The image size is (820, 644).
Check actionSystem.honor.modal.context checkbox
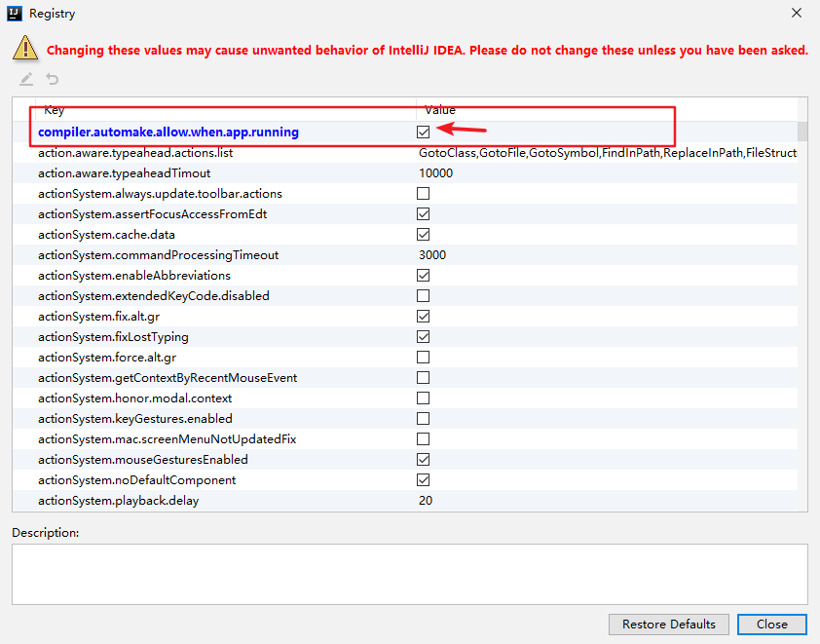423,398
